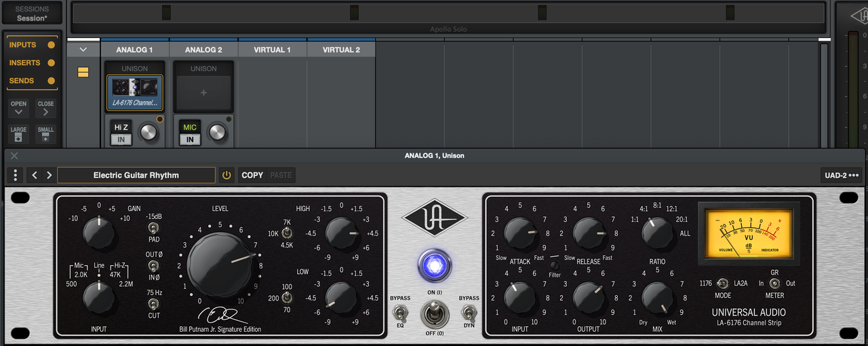868x346 pixels.
Task: Click the preamp GAIN knob
Action: (x=100, y=233)
